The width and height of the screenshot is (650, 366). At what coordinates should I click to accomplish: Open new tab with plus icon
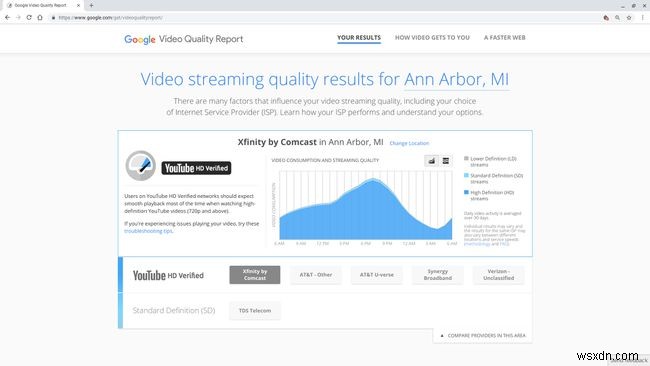(x=91, y=5)
